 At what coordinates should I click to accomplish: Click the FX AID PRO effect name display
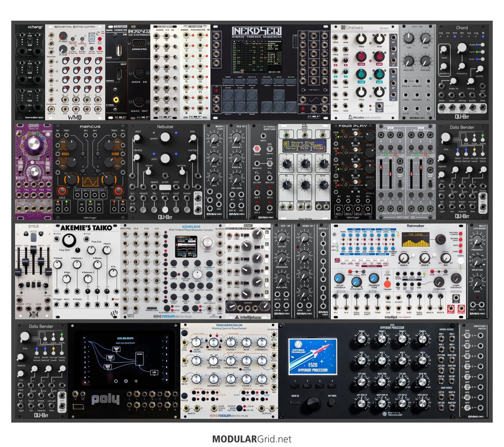click(x=304, y=146)
